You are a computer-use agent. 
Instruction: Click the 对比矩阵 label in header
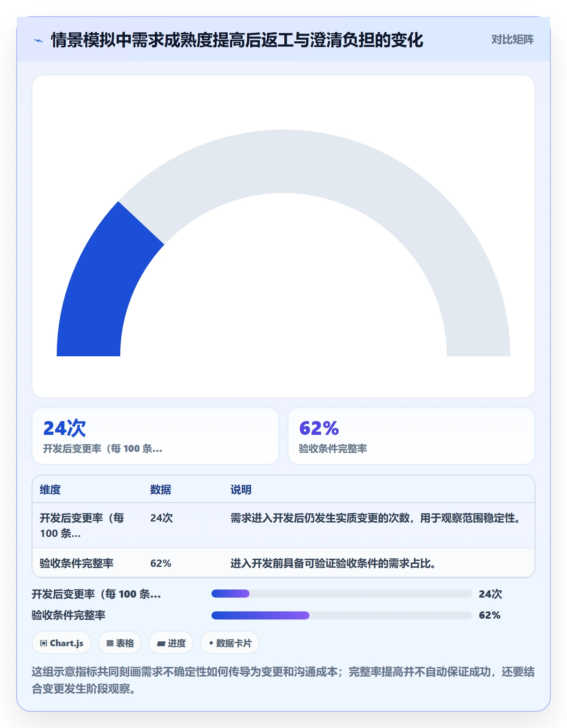(512, 40)
